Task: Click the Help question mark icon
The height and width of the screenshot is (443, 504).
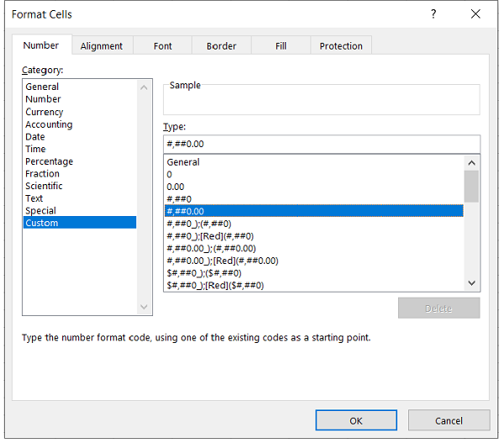Action: point(433,14)
